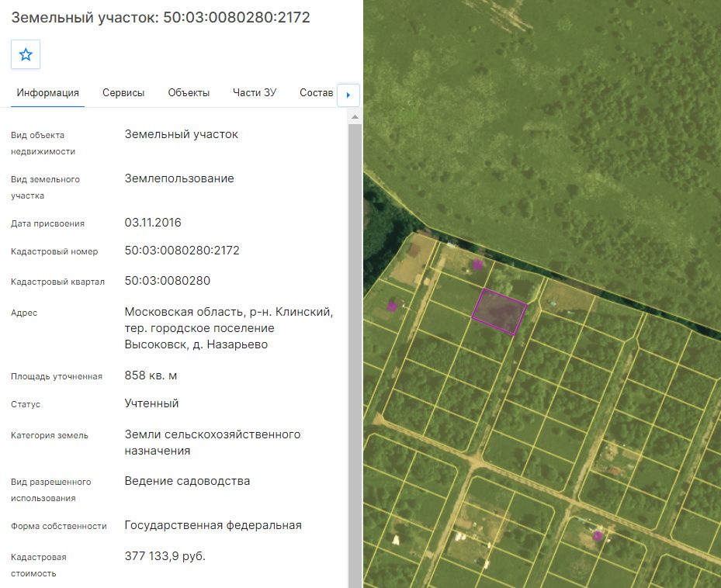Switch to the Состав tab
This screenshot has width=721, height=588.
pyautogui.click(x=317, y=93)
